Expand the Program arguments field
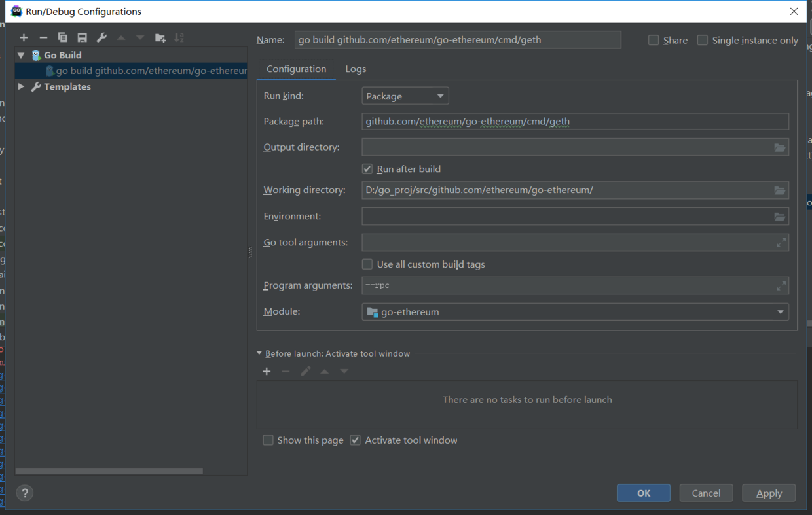Image resolution: width=812 pixels, height=515 pixels. point(781,286)
